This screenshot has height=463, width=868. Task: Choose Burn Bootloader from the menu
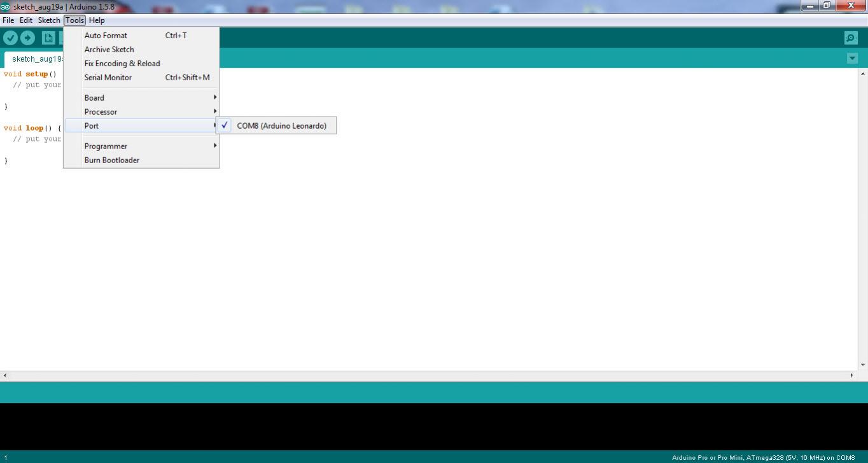[x=112, y=160]
